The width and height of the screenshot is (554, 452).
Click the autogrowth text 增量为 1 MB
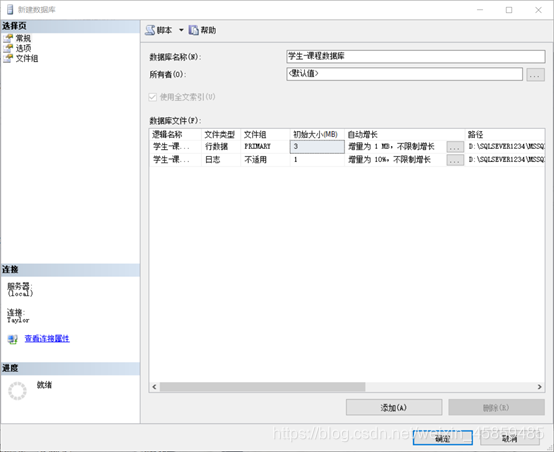click(391, 147)
